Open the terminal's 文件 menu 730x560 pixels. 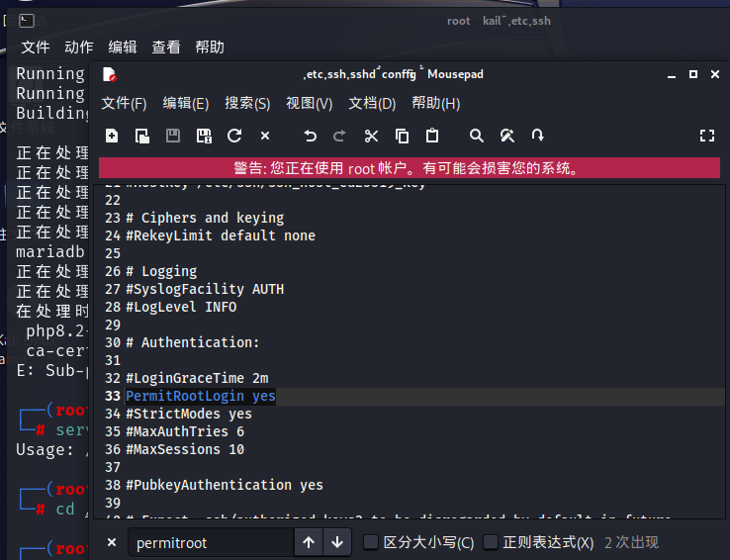click(36, 47)
